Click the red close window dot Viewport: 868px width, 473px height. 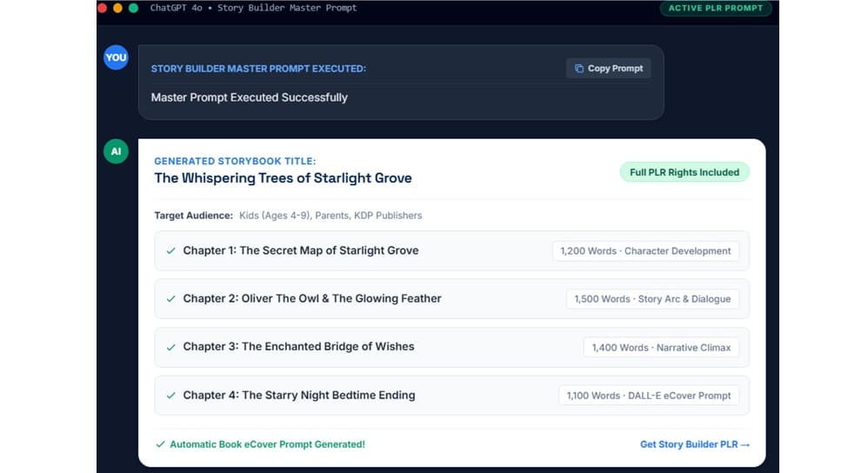(102, 8)
